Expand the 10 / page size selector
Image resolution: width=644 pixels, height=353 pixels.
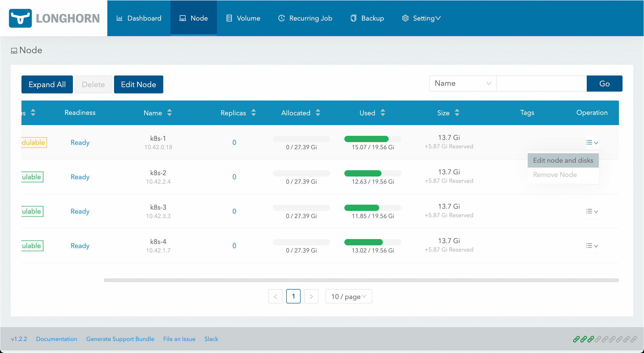tap(348, 296)
